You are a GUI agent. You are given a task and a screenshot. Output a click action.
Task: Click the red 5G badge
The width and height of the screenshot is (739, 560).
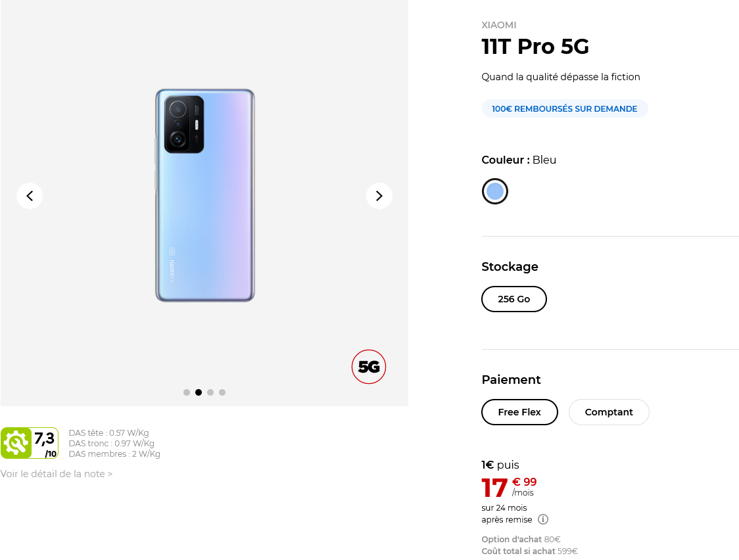click(x=369, y=367)
